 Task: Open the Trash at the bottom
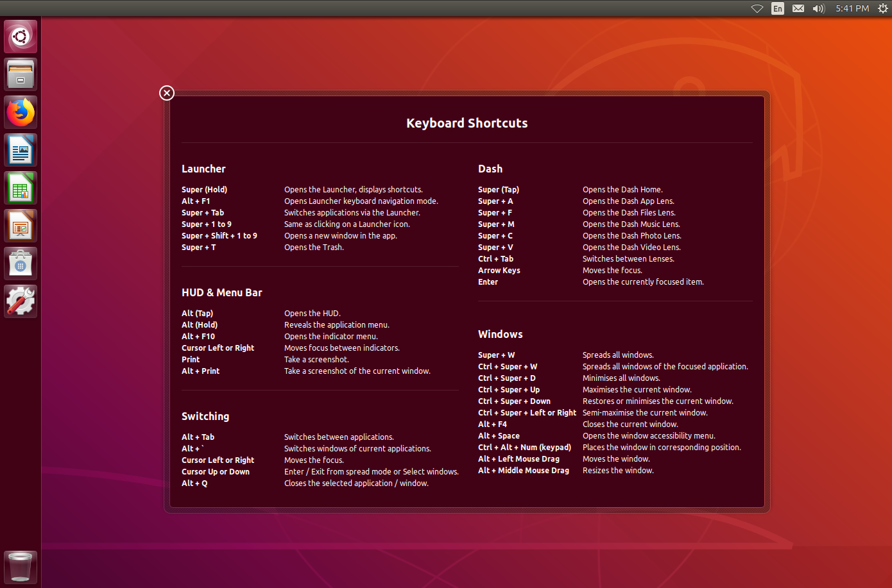point(20,567)
